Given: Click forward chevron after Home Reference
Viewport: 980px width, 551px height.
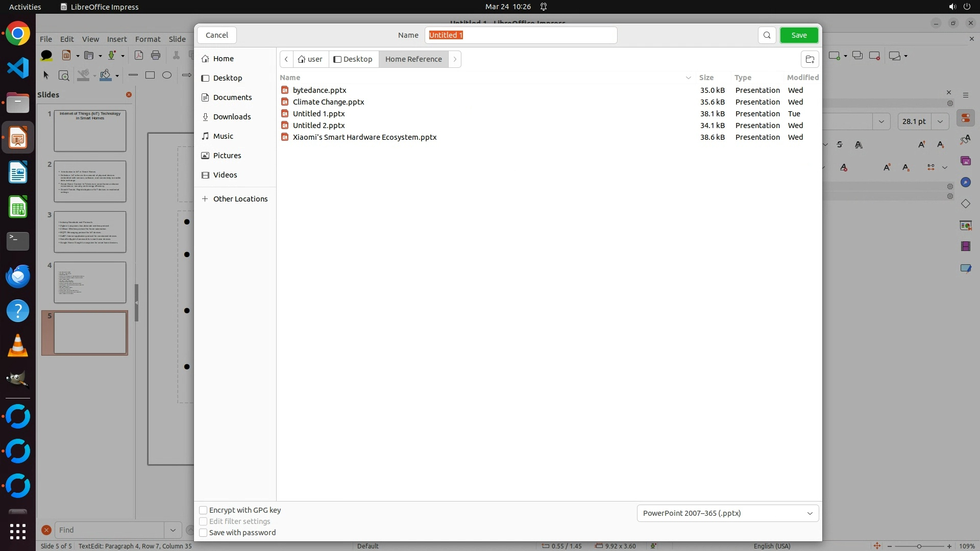Looking at the screenshot, I should coord(455,59).
